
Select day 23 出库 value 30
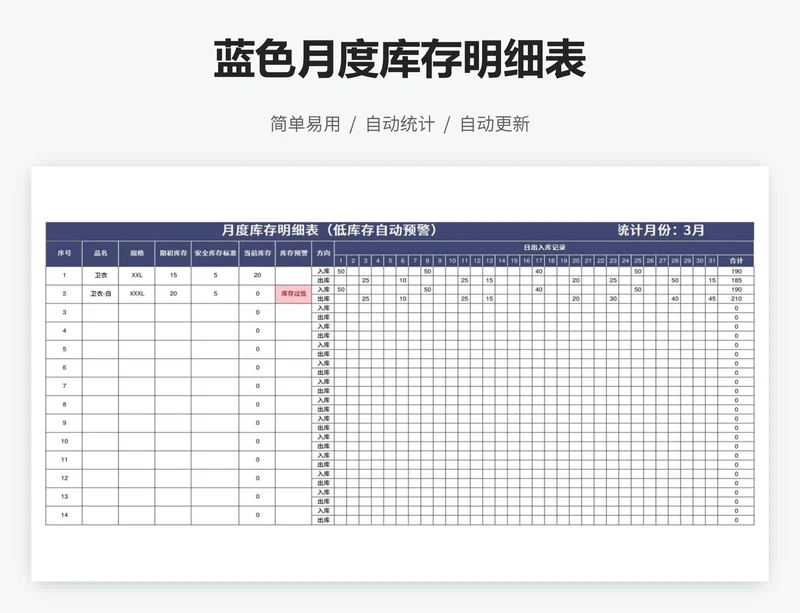613,299
